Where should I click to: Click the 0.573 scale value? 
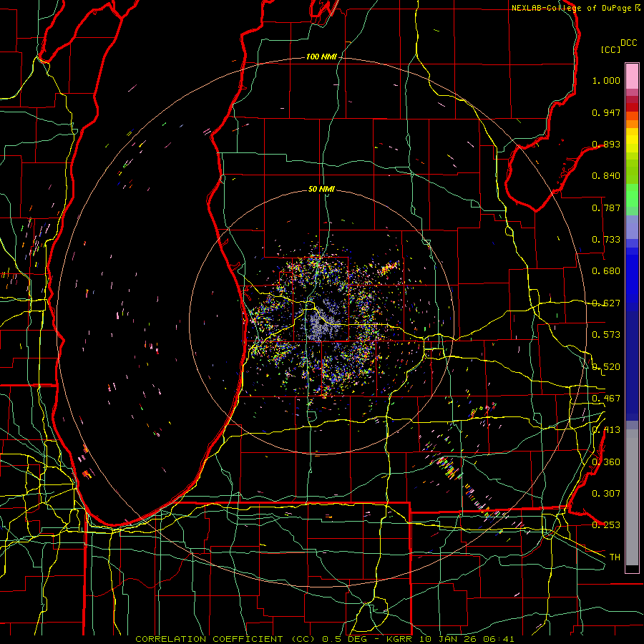coord(606,335)
